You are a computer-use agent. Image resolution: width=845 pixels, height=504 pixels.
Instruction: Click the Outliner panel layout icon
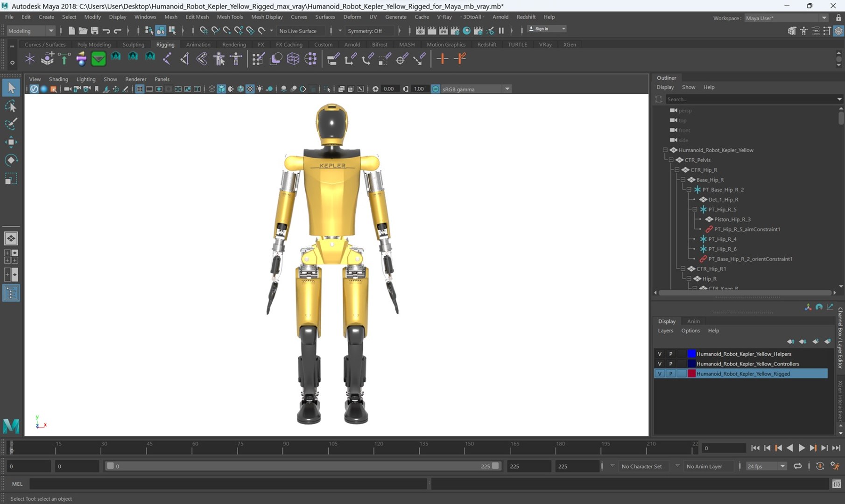(x=11, y=293)
